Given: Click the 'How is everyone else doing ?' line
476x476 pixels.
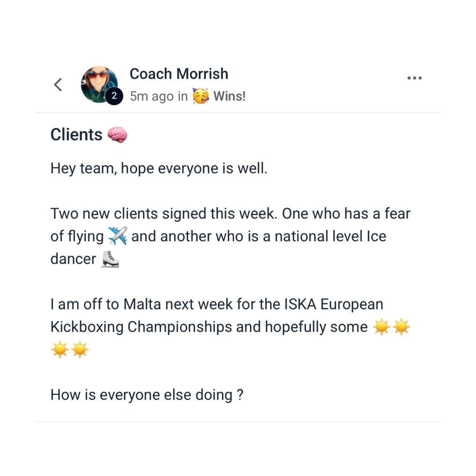Looking at the screenshot, I should (147, 395).
